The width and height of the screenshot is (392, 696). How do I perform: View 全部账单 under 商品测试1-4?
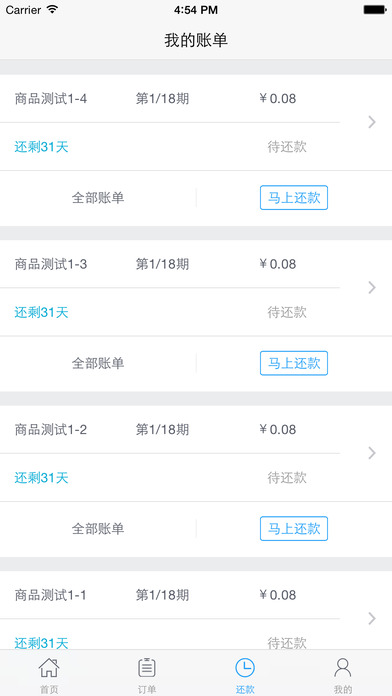click(x=98, y=198)
